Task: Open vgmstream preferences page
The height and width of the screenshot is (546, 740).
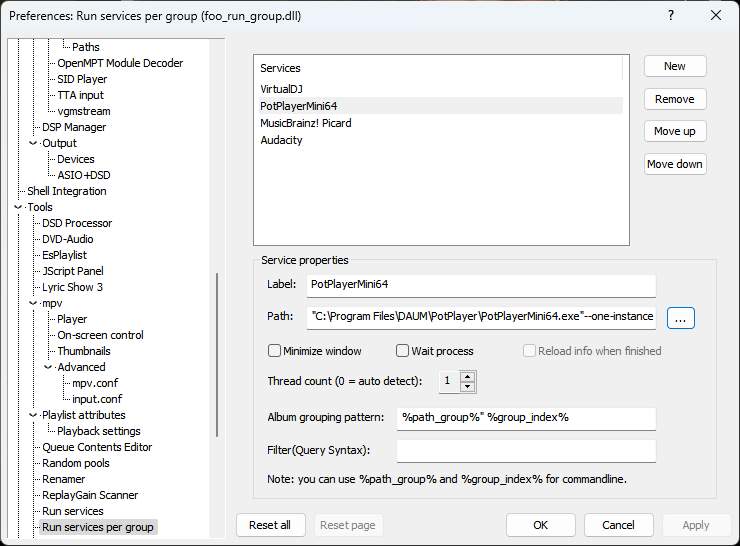Action: tap(84, 111)
